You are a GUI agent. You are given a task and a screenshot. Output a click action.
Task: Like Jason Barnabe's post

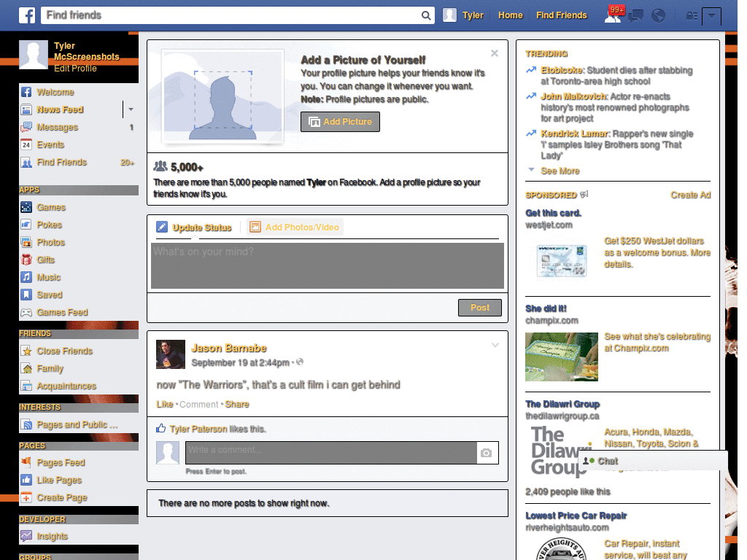coord(165,404)
